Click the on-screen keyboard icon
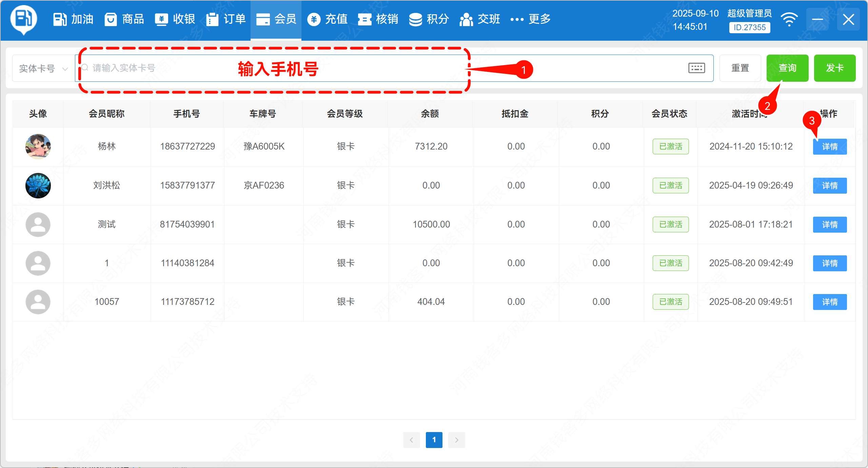Viewport: 868px width, 468px height. pyautogui.click(x=696, y=68)
